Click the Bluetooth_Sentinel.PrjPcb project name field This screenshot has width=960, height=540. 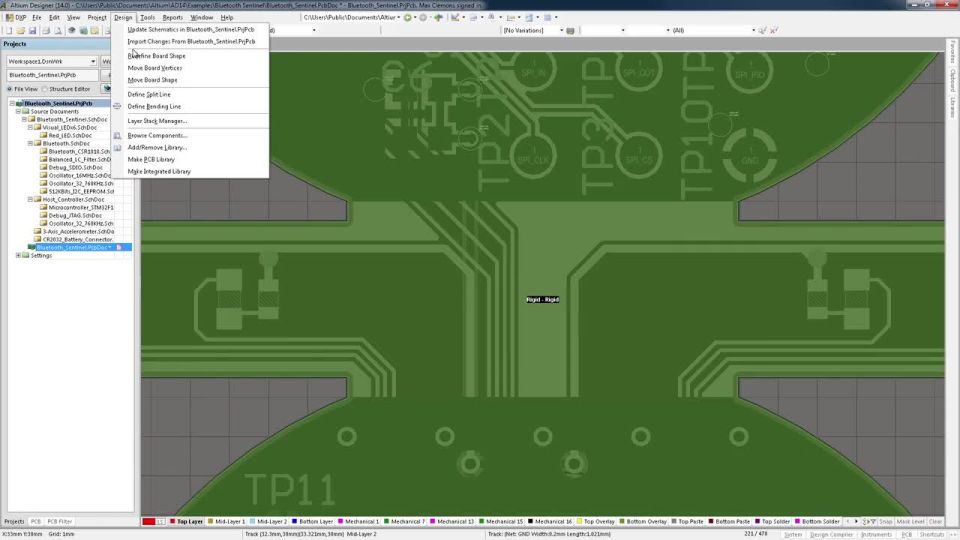(53, 75)
